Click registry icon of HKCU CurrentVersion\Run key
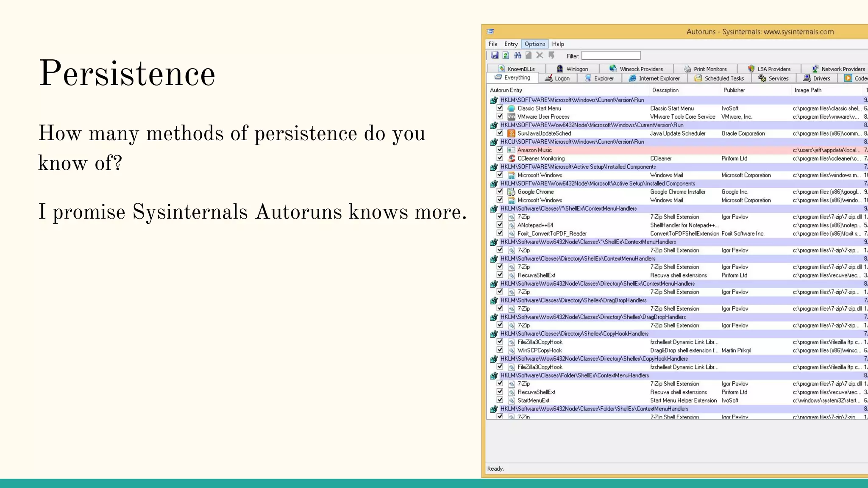 click(494, 142)
